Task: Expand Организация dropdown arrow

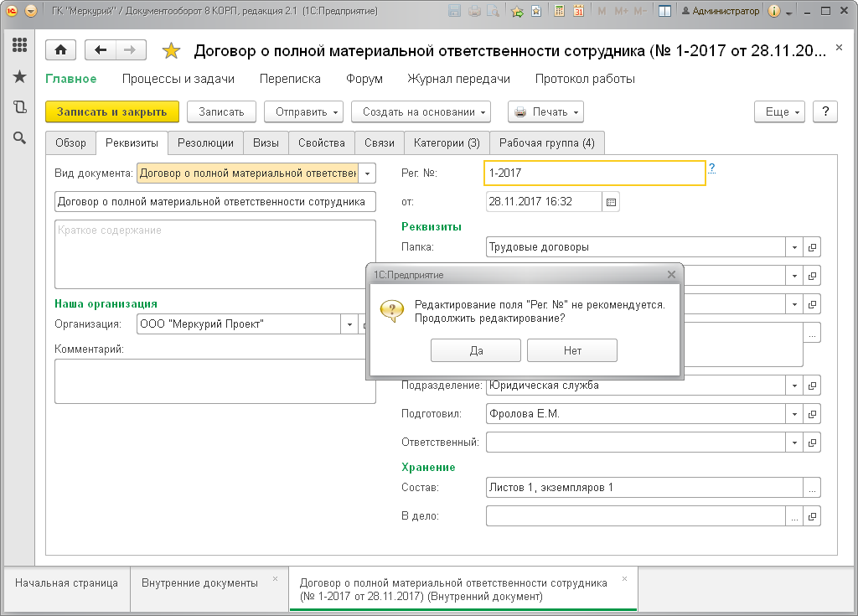Action: (x=349, y=324)
